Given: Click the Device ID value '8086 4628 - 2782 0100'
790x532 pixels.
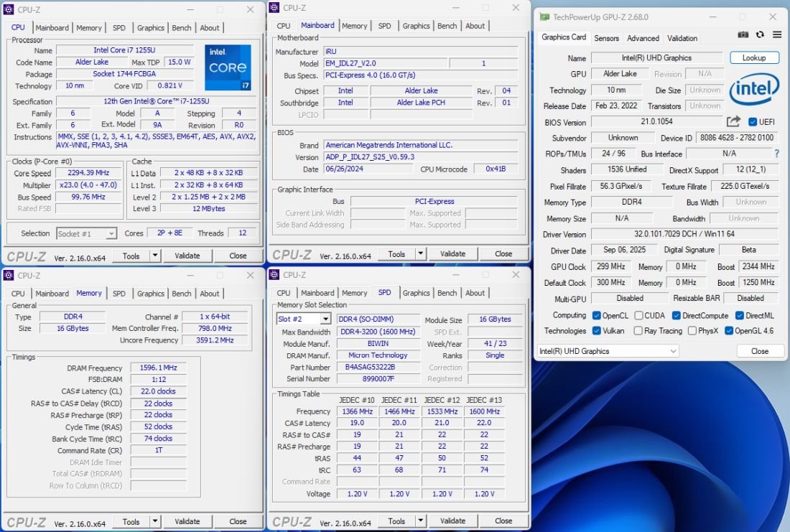Looking at the screenshot, I should (x=737, y=138).
